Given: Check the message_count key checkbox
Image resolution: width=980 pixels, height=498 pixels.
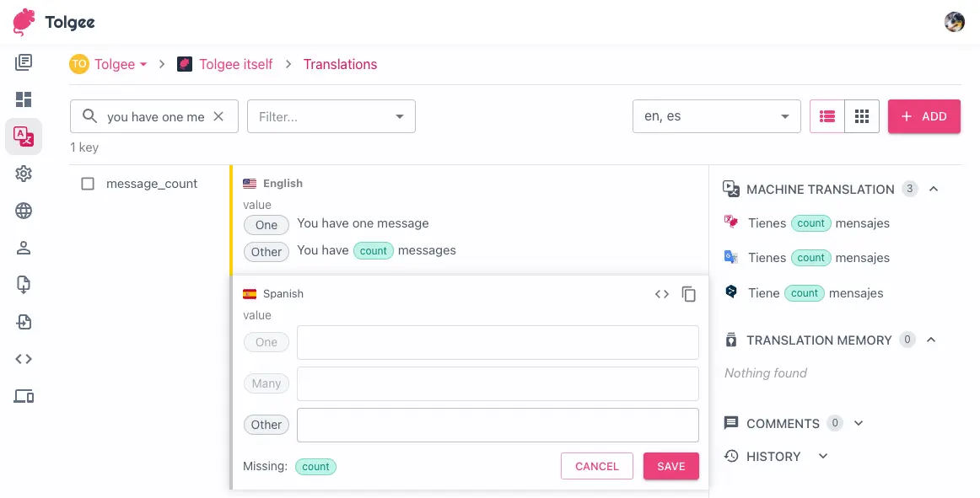Looking at the screenshot, I should coord(88,184).
